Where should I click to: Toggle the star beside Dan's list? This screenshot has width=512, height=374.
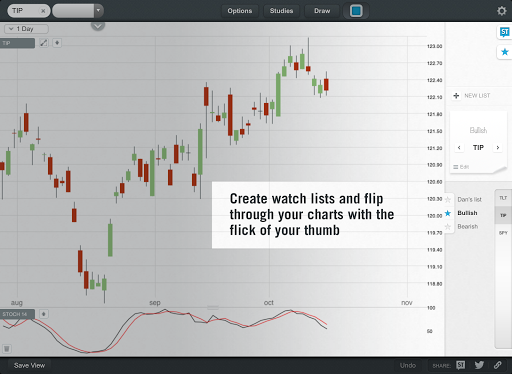point(448,200)
